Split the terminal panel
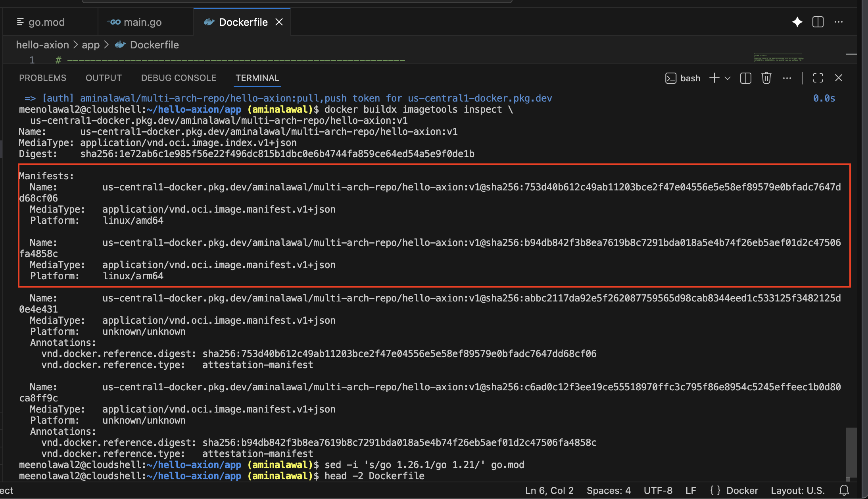This screenshot has height=499, width=868. point(746,78)
